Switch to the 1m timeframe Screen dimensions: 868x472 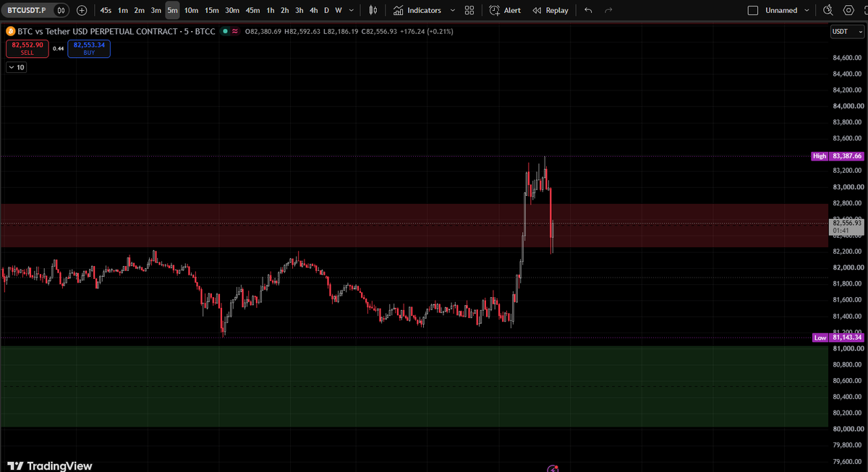123,10
